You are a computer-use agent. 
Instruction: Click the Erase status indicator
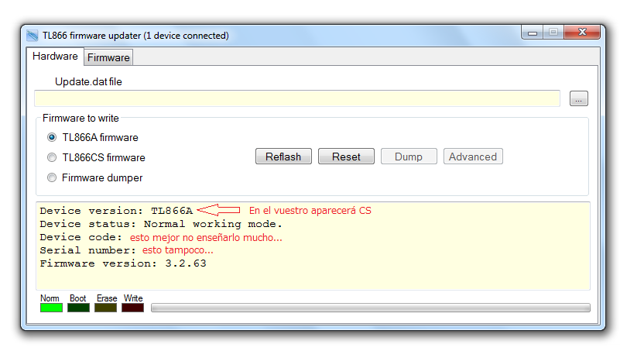105,308
